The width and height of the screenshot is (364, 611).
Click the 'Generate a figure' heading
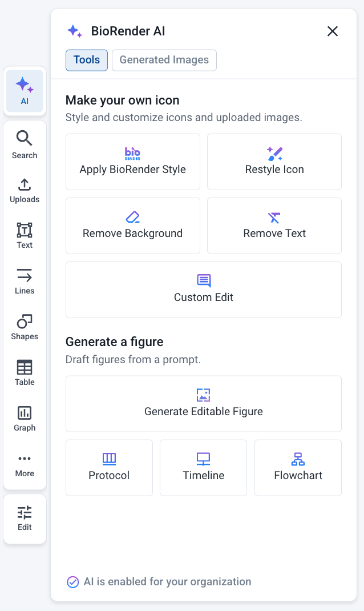[x=115, y=341]
